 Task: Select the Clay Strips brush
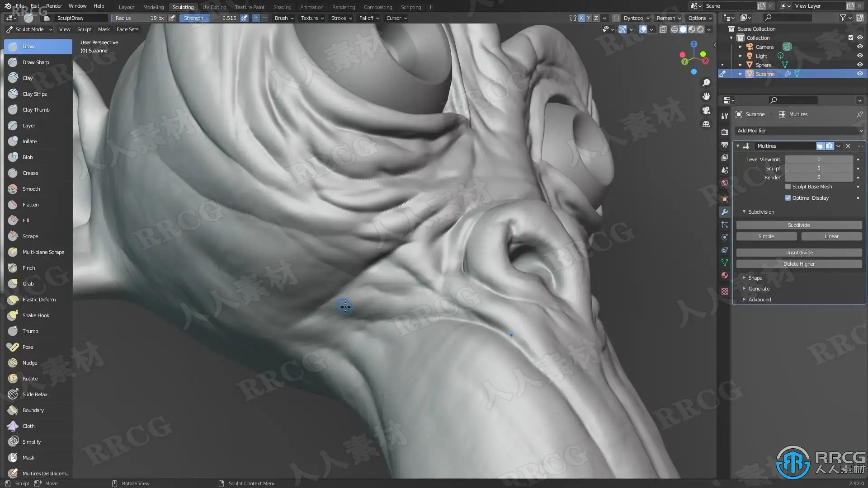pos(34,94)
